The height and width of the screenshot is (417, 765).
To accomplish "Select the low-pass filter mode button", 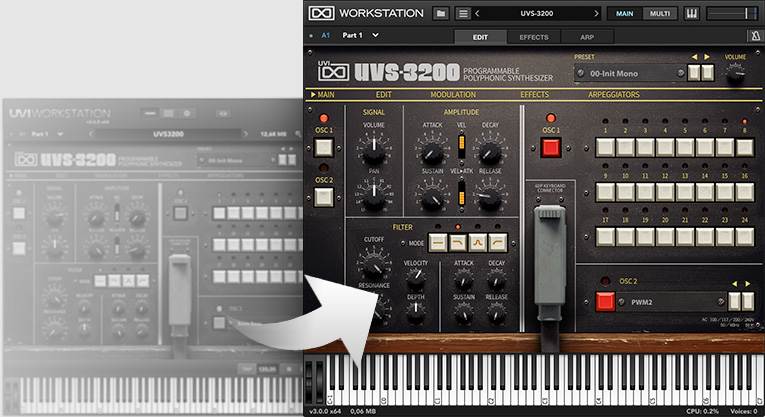I will (x=458, y=242).
